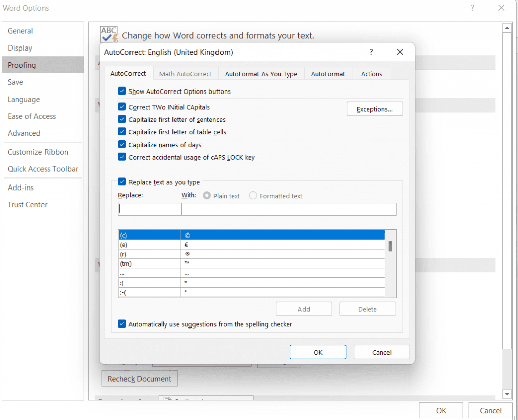518x420 pixels.
Task: Uncheck Show AutoCorrect Options buttons
Action: 122,91
